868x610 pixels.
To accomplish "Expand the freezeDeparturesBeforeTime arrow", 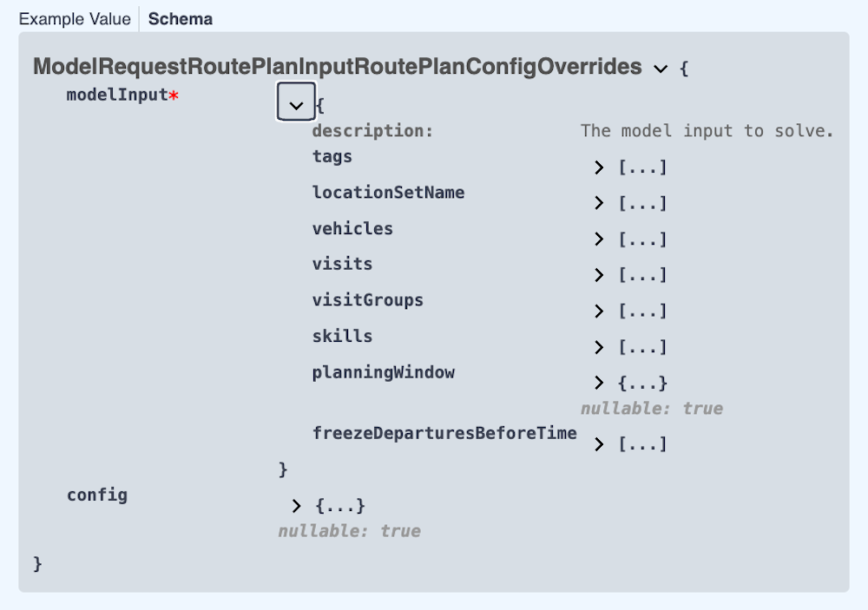I will coord(599,444).
